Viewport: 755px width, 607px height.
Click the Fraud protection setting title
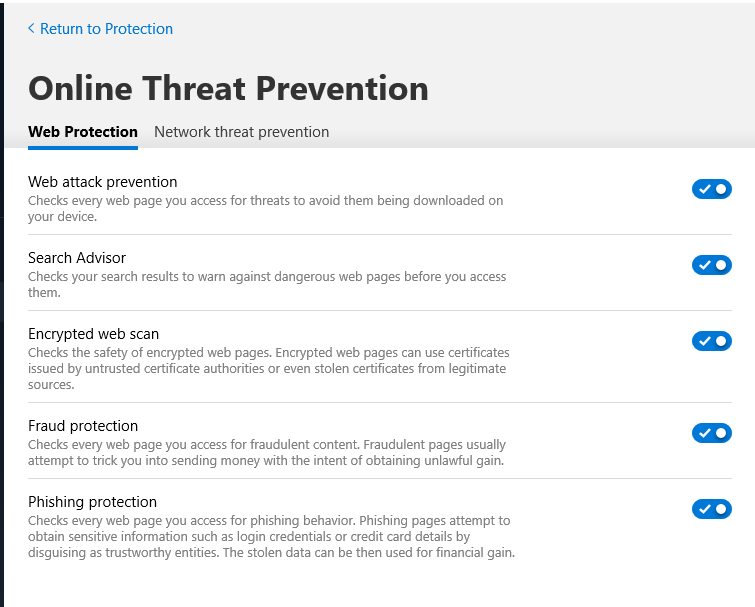tap(83, 426)
